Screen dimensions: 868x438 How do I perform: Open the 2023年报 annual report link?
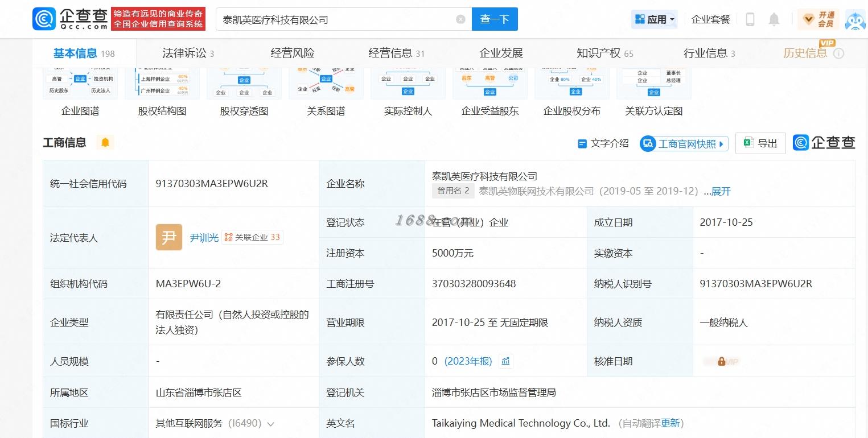pos(468,361)
